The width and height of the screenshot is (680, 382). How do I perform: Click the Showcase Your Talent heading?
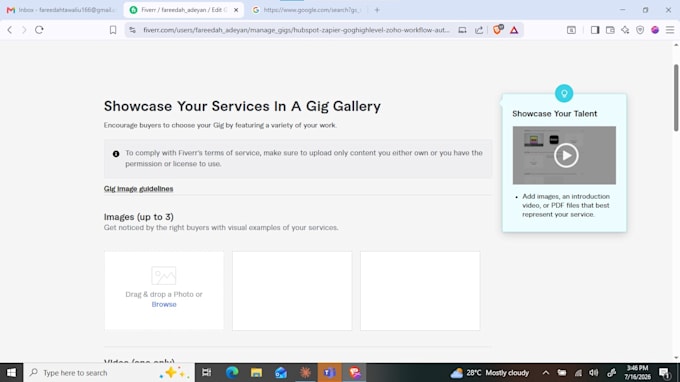[x=554, y=114]
